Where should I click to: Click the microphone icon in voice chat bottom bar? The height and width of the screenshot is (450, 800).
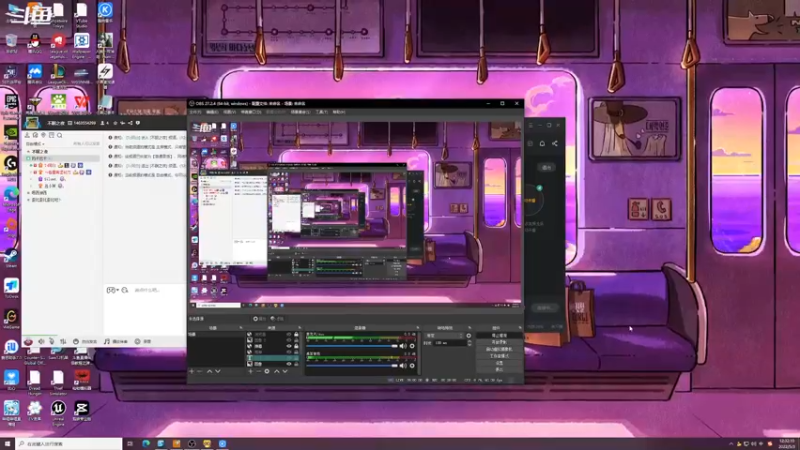pos(52,341)
